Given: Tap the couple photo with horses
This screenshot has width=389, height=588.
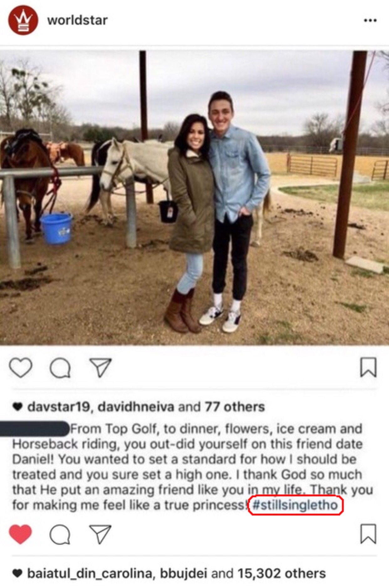Looking at the screenshot, I should click(194, 197).
